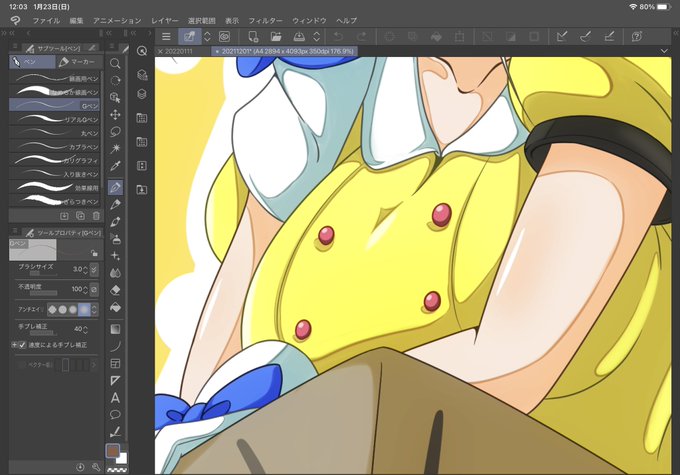The image size is (680, 475).
Task: Expand the canvas tab list chevron
Action: (664, 51)
